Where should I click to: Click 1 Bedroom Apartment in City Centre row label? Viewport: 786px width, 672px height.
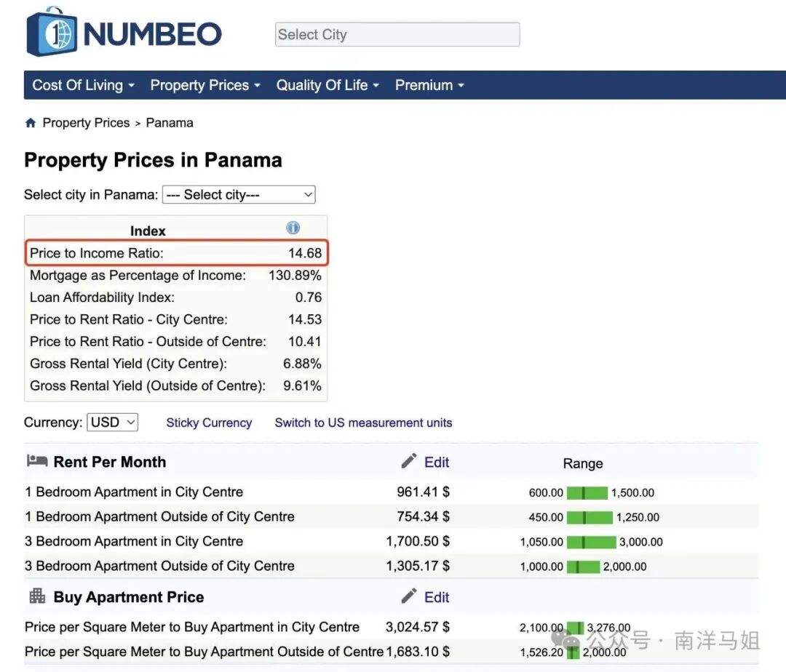click(x=134, y=492)
